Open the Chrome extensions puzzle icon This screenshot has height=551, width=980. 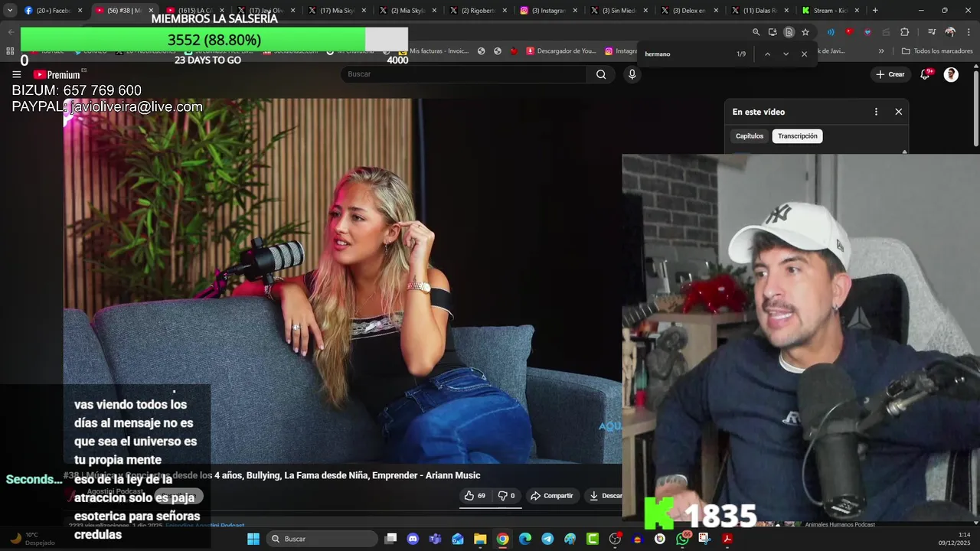coord(904,32)
